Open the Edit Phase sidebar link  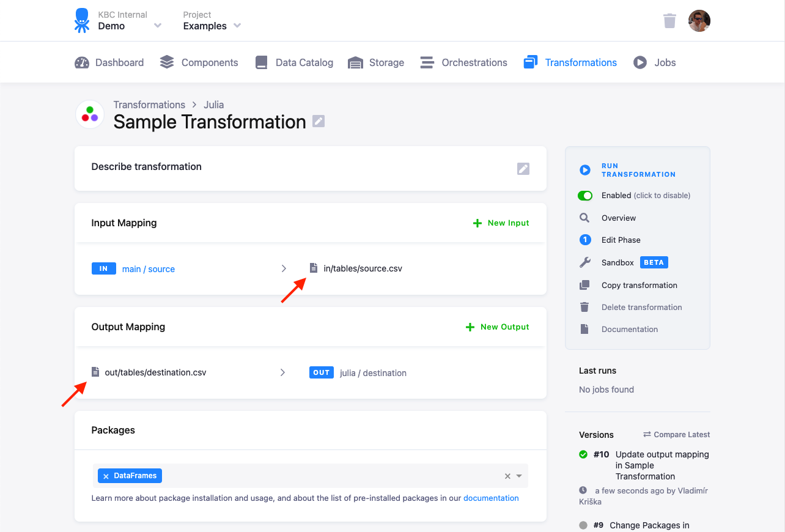pos(621,240)
